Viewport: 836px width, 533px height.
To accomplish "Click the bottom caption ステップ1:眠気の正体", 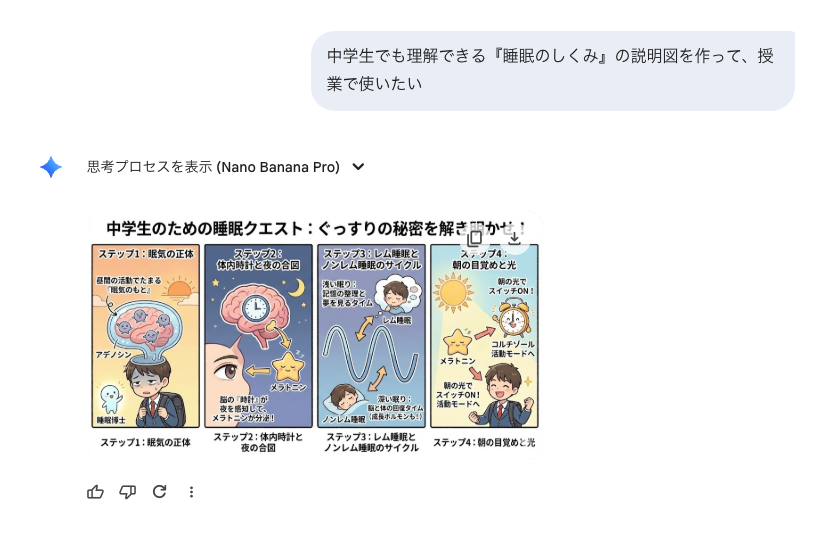I will coord(146,442).
